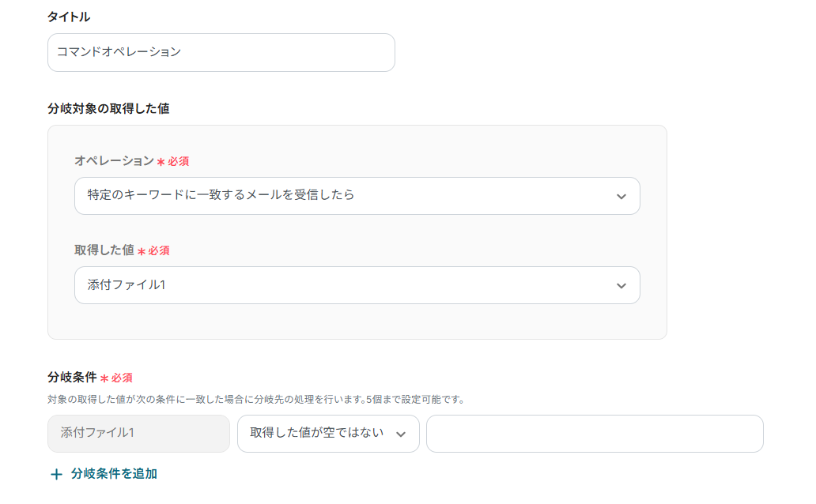Screen dimensions: 816x504
Task: Click the red 必須 mark beside オペレーション
Action: tap(173, 161)
